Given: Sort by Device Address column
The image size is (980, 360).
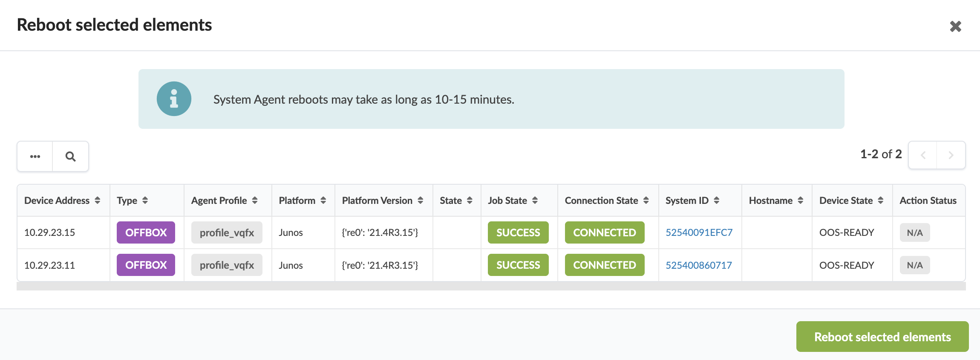Looking at the screenshot, I should [98, 200].
